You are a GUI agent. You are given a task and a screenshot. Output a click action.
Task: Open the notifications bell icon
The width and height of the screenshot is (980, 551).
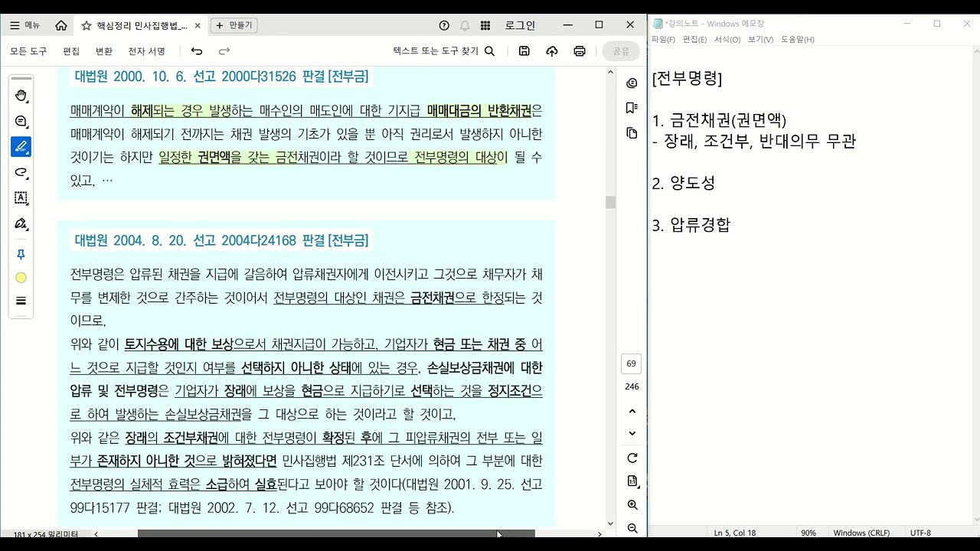pos(465,25)
